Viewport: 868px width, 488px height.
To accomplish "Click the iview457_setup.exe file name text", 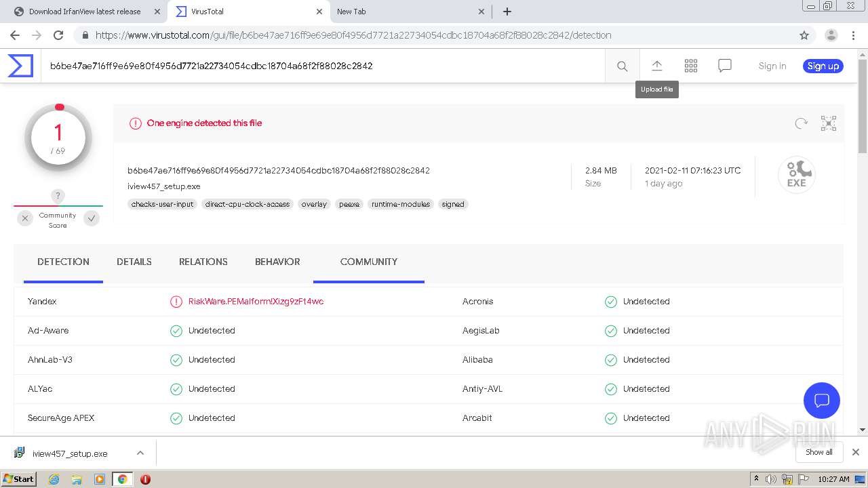I will [164, 186].
